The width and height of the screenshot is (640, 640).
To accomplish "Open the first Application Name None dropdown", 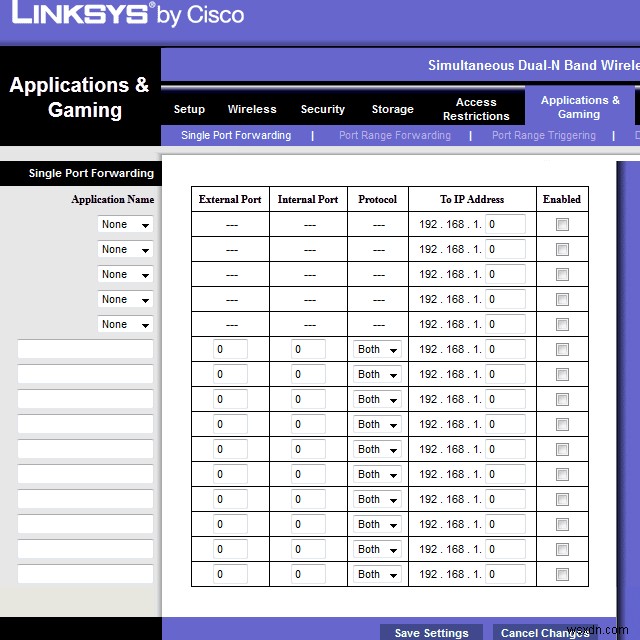I will pos(125,224).
